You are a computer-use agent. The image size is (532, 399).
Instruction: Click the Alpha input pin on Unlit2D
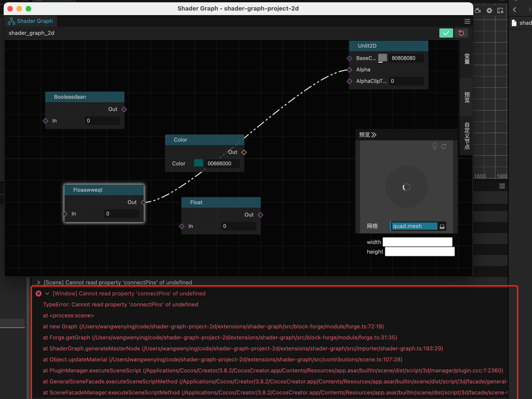click(x=349, y=70)
